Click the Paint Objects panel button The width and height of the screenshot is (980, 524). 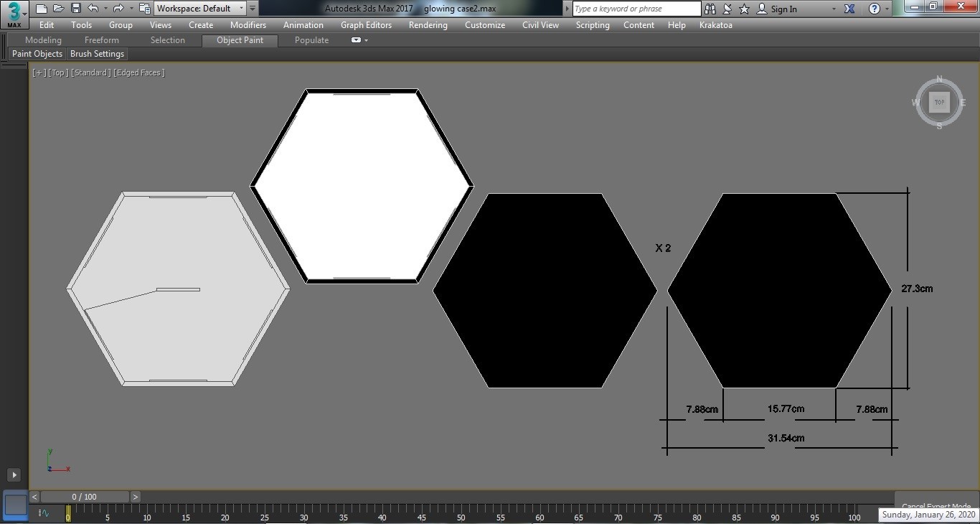click(37, 54)
